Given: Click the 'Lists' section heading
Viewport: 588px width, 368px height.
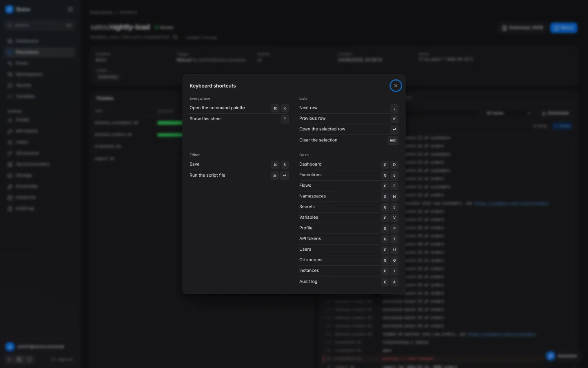Looking at the screenshot, I should coord(303,99).
